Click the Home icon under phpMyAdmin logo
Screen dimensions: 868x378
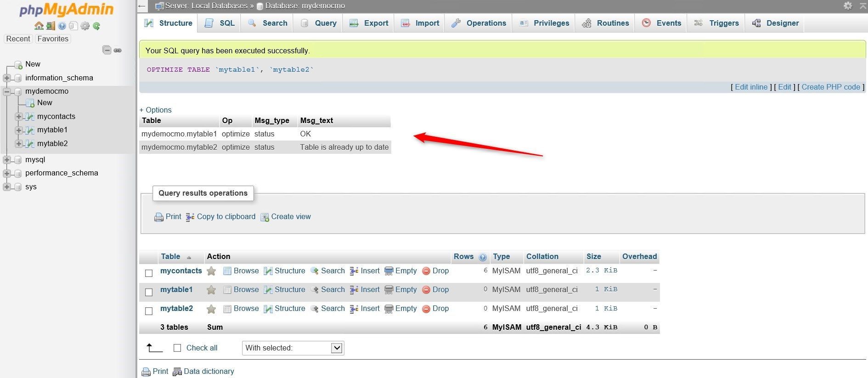39,26
